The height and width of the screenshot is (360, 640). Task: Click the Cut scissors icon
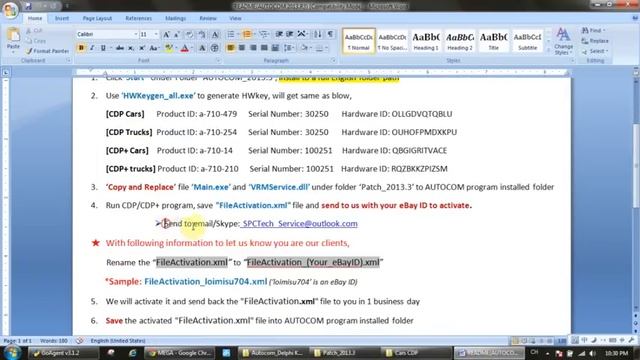pos(29,31)
